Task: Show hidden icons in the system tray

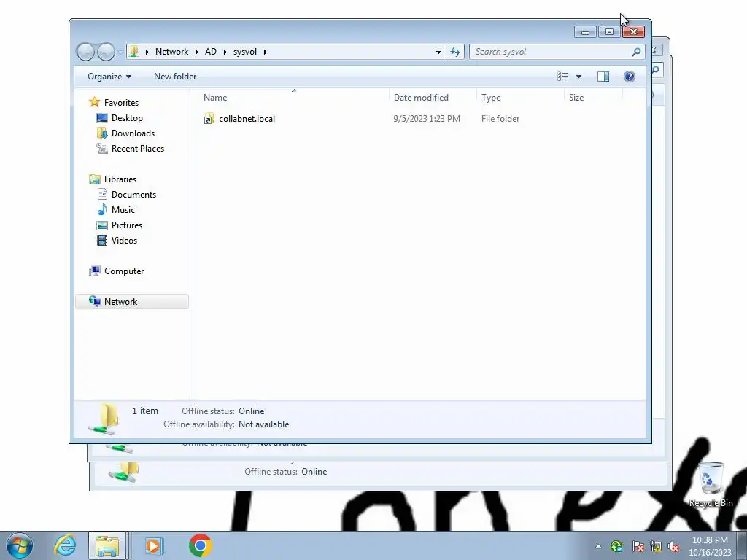Action: (x=598, y=547)
